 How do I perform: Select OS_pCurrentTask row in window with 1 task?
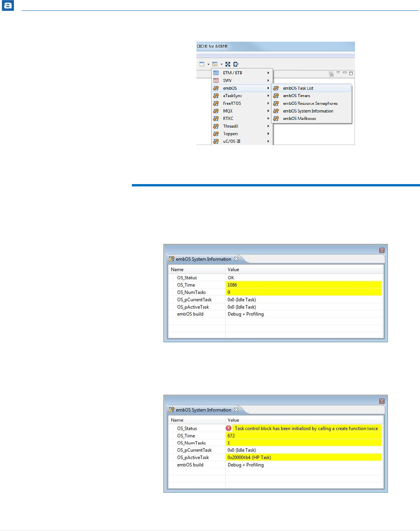(275, 450)
